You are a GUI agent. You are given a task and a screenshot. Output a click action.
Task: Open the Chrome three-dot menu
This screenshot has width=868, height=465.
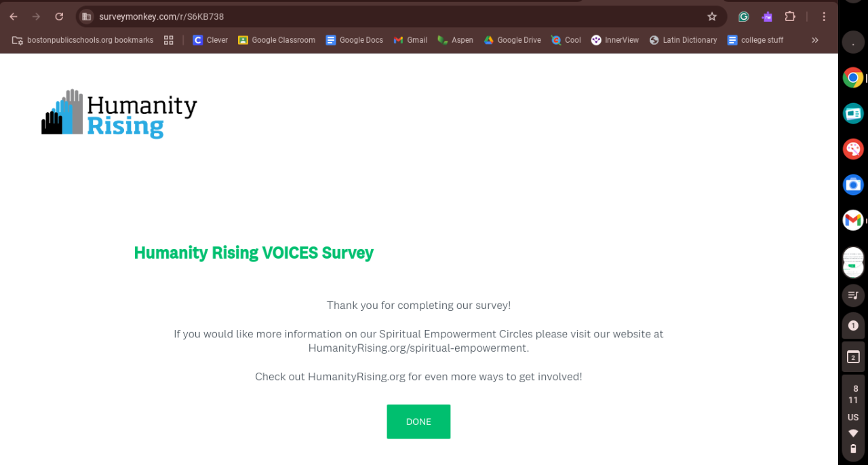pos(825,16)
